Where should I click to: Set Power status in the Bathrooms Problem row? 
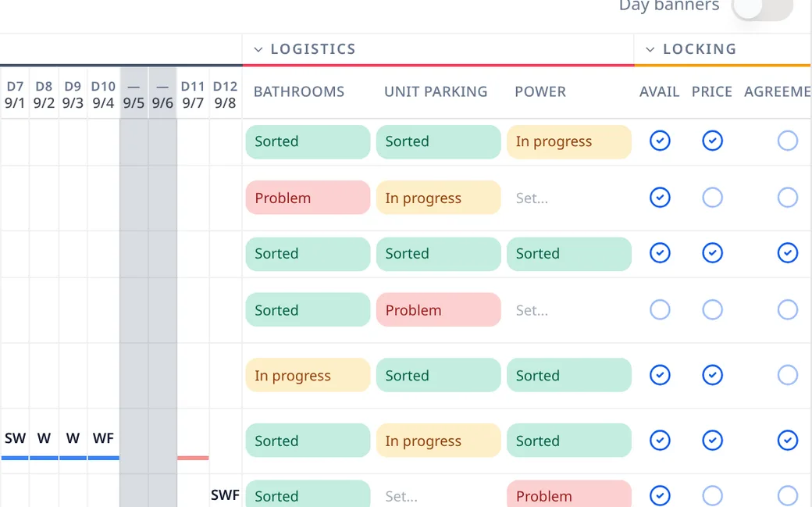(x=568, y=198)
